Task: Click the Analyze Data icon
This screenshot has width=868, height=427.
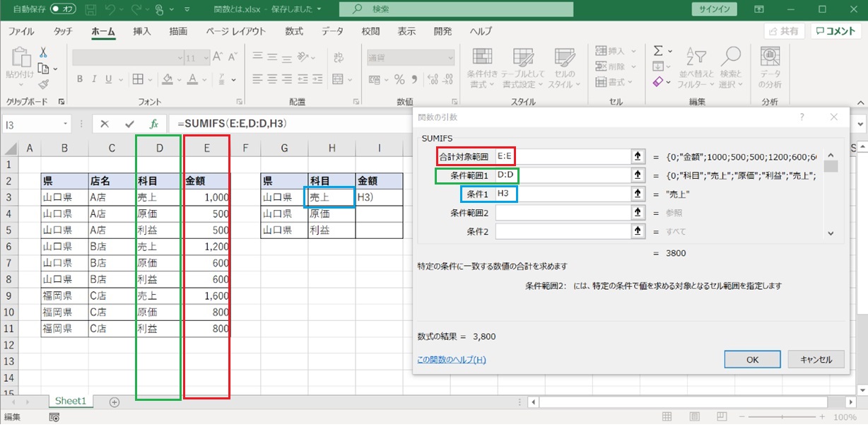Action: [x=770, y=68]
